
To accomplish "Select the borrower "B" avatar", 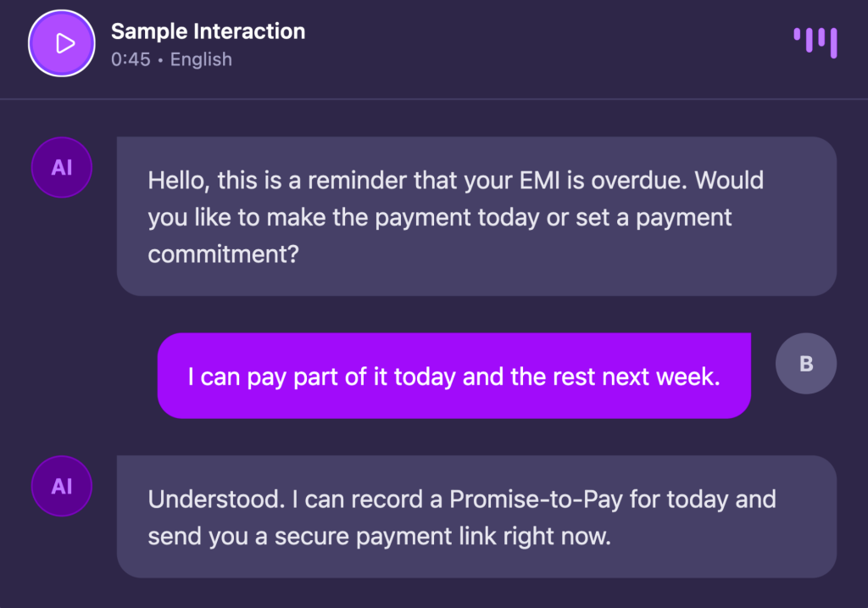I will tap(806, 364).
